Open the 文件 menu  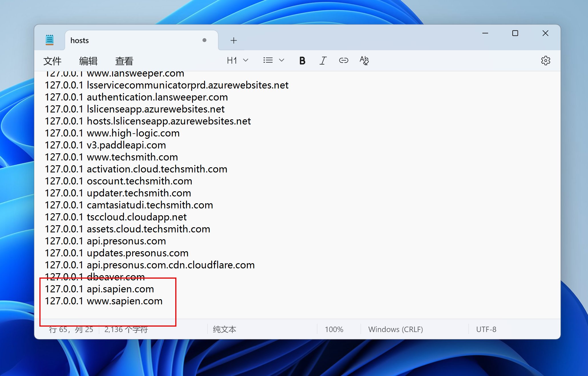click(53, 61)
